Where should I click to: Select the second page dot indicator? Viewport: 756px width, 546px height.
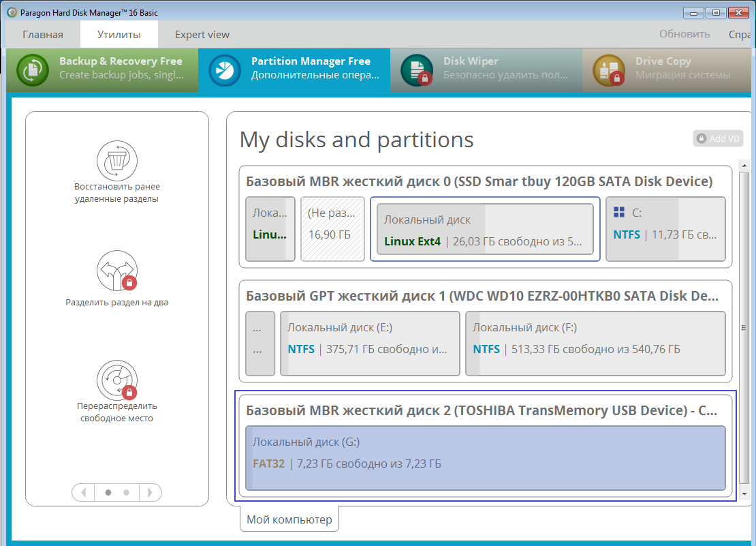point(126,491)
